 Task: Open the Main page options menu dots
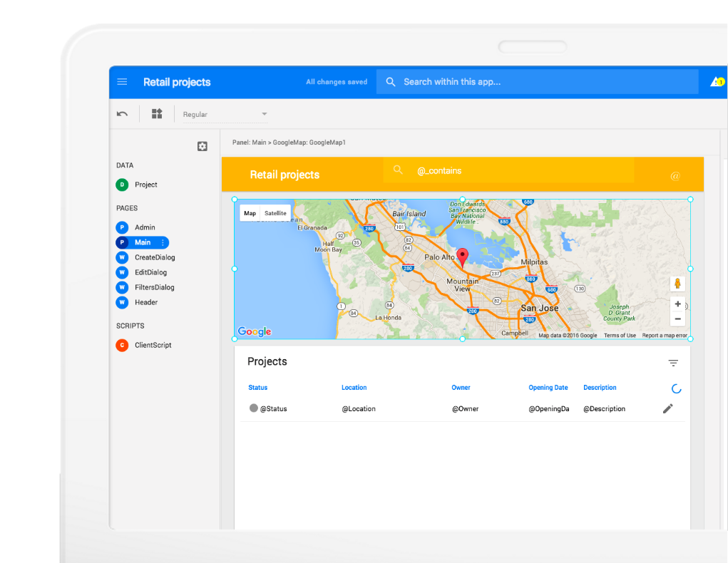point(163,242)
